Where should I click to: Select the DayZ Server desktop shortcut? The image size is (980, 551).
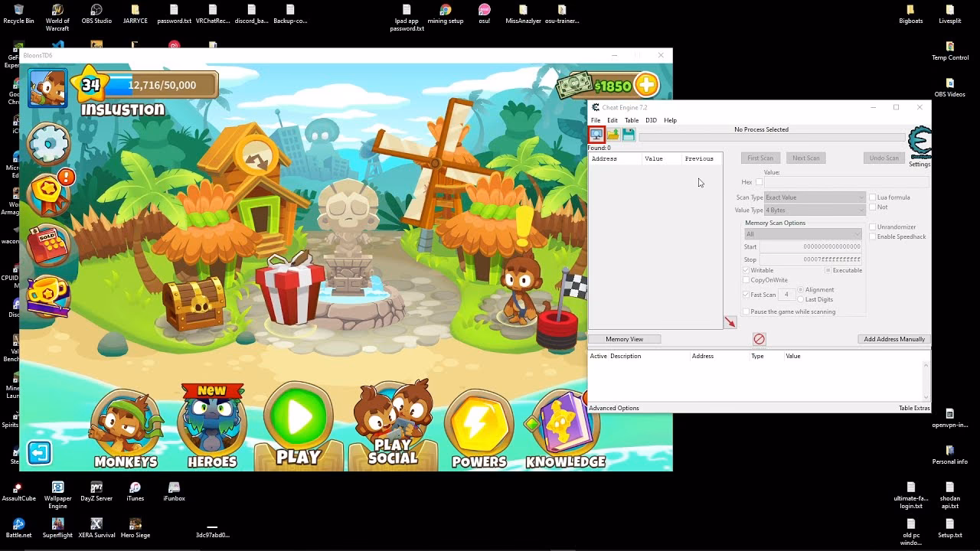96,491
